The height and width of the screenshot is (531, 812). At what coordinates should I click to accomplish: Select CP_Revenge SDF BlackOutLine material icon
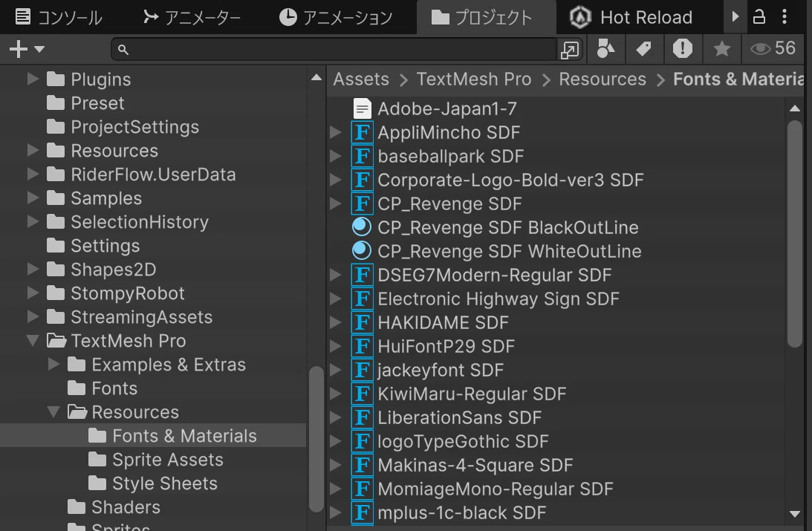tap(362, 227)
